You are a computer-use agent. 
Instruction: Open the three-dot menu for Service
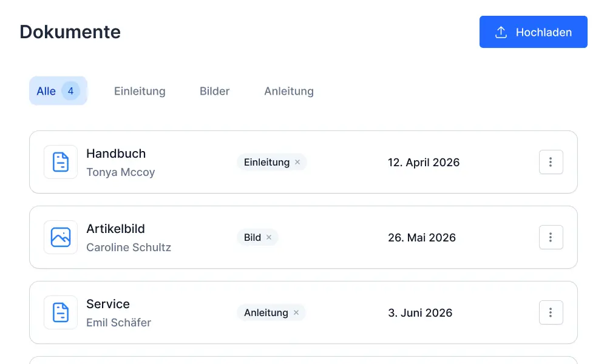(551, 312)
